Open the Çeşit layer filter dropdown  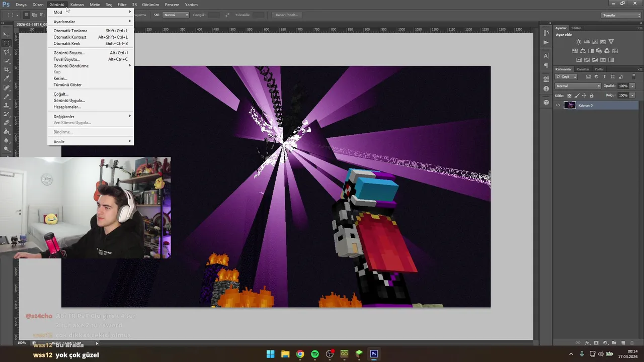[x=566, y=76]
